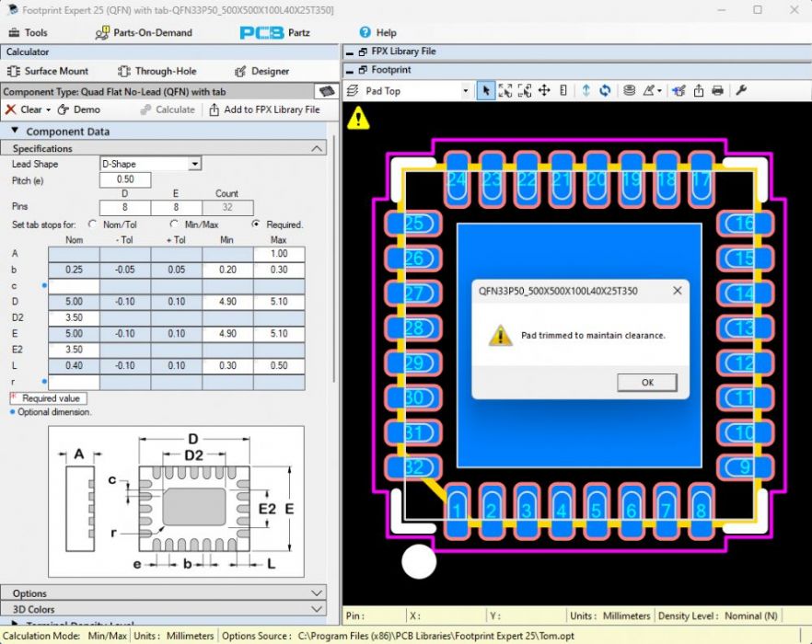Click the yellow warning triangle on the canvas
This screenshot has width=812, height=644.
pos(358,118)
